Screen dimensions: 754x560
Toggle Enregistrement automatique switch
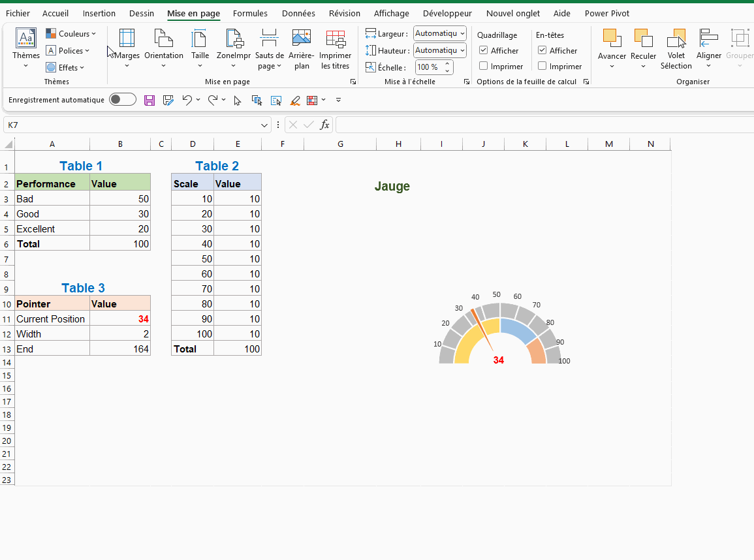(123, 100)
